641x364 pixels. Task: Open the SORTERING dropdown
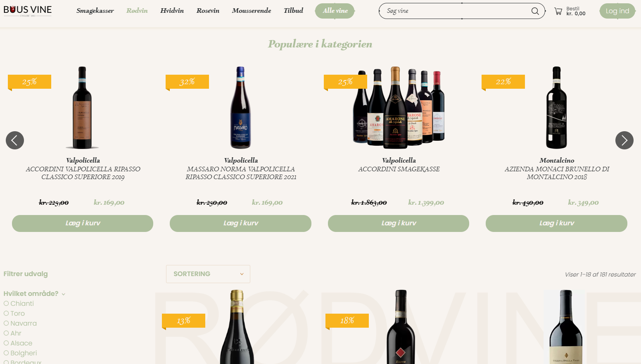click(208, 274)
